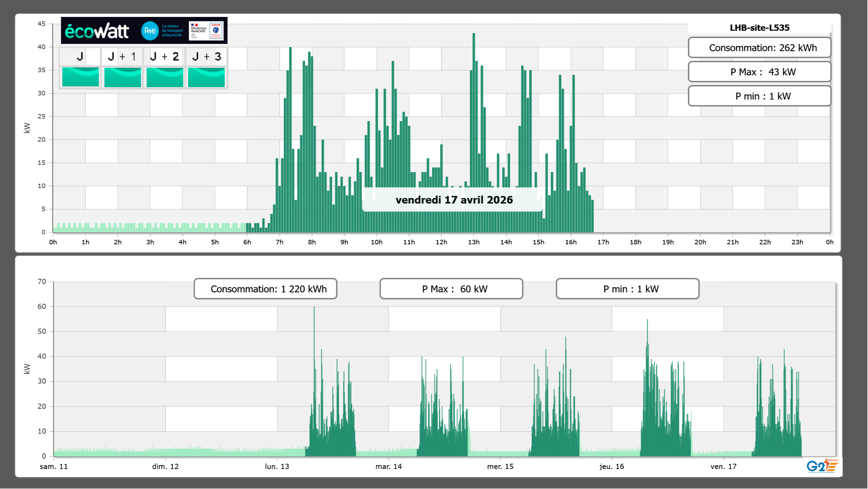Select the J + 1 day tab

pos(122,56)
